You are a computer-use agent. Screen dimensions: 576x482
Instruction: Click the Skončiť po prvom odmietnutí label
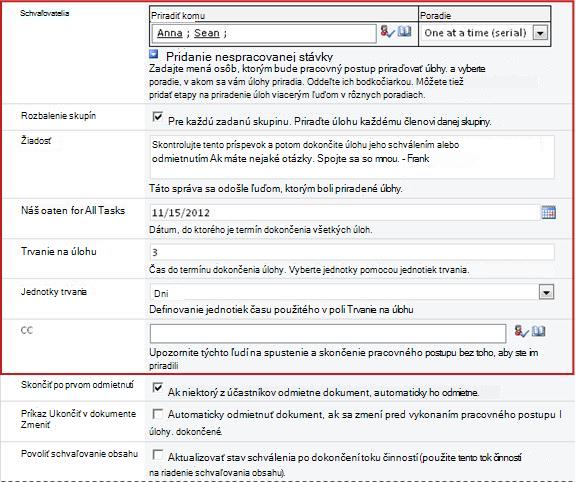tap(78, 385)
